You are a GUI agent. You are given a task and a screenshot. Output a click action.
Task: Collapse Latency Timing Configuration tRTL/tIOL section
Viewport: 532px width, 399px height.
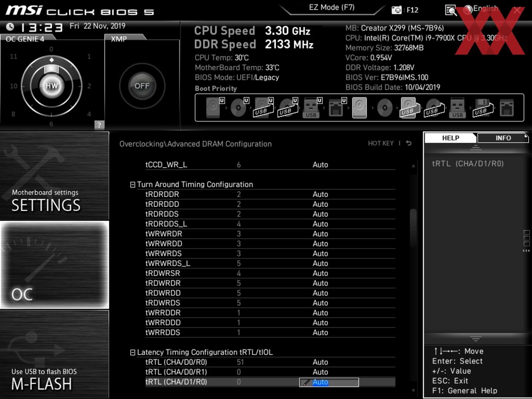pyautogui.click(x=133, y=352)
